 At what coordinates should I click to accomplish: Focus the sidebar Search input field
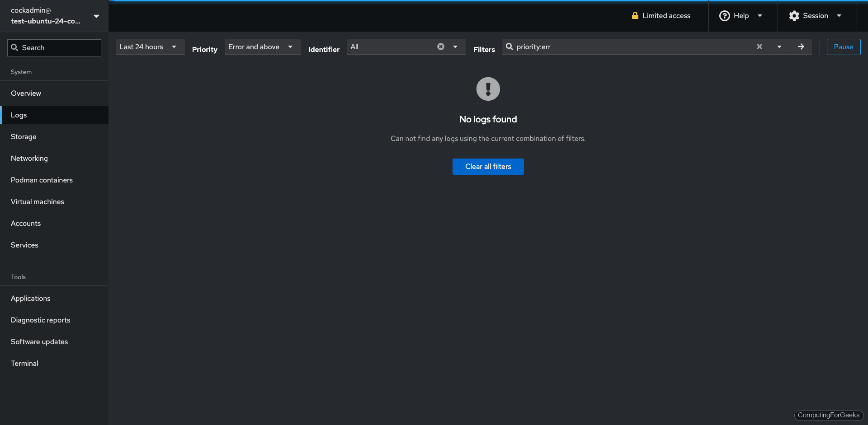coord(59,48)
